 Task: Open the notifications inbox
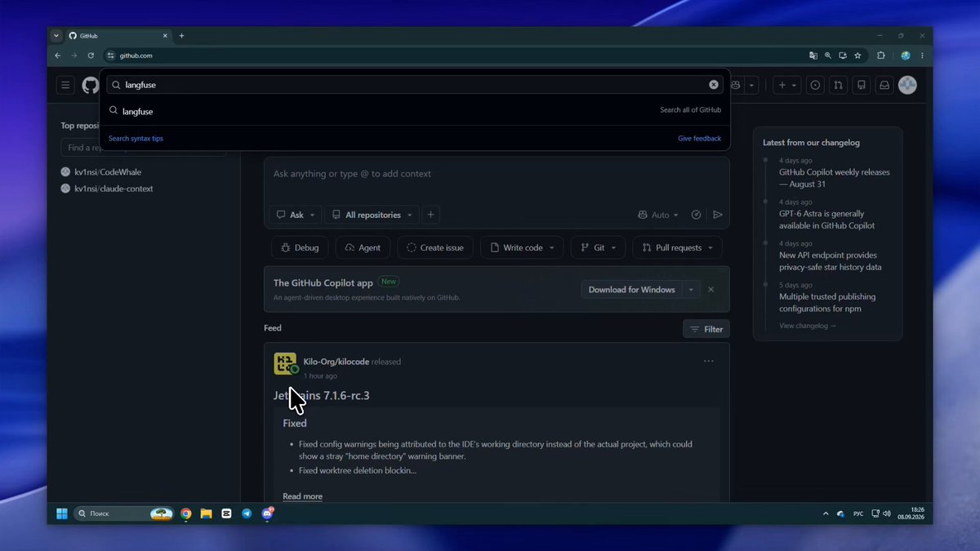(884, 85)
